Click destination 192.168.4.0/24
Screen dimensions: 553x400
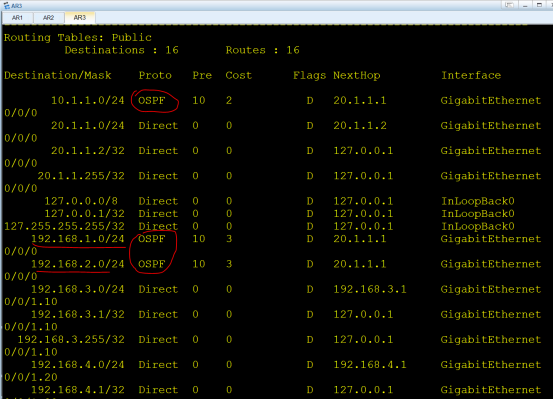tap(78, 365)
